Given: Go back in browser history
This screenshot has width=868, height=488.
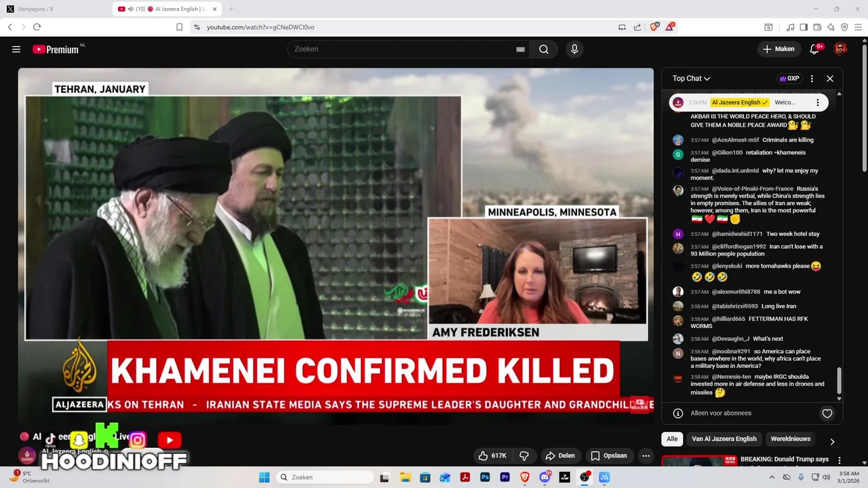Looking at the screenshot, I should click(x=9, y=27).
